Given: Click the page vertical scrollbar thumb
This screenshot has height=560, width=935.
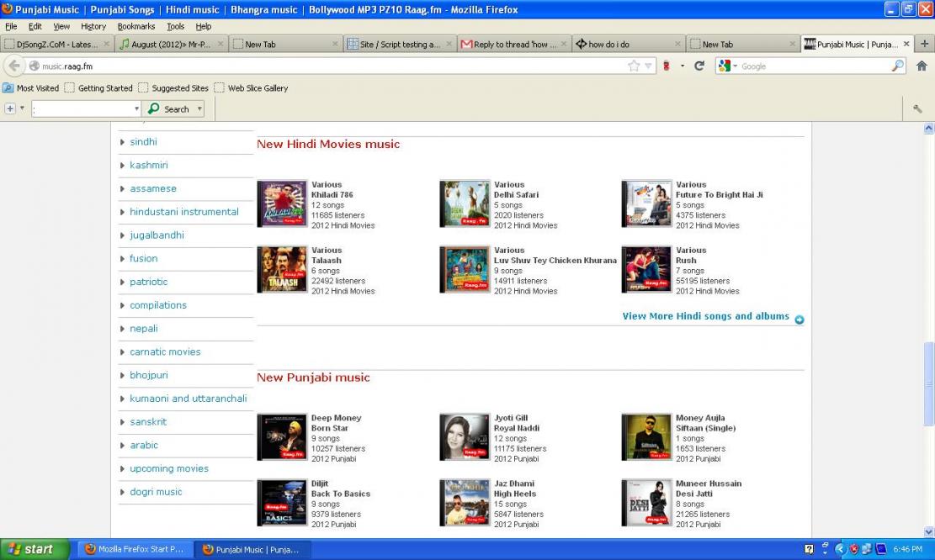Looking at the screenshot, I should 928,383.
